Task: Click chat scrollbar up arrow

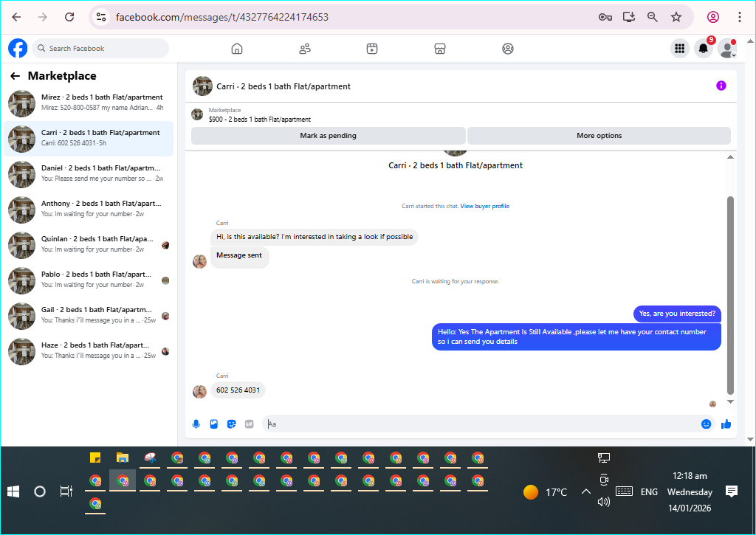Action: click(x=730, y=157)
